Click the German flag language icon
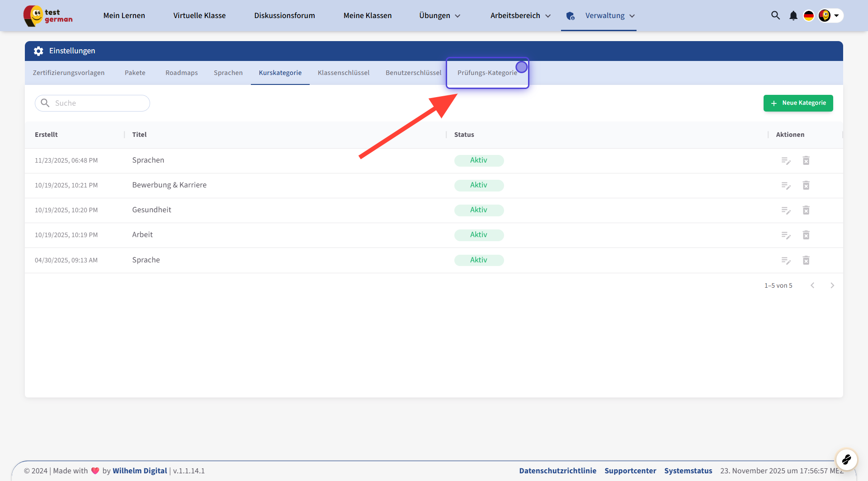868x481 pixels. tap(808, 15)
